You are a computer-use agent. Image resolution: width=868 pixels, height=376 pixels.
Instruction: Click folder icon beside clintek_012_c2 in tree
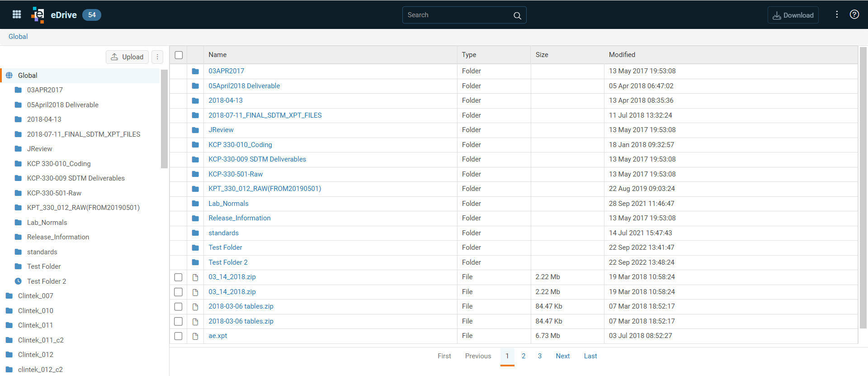tap(9, 370)
